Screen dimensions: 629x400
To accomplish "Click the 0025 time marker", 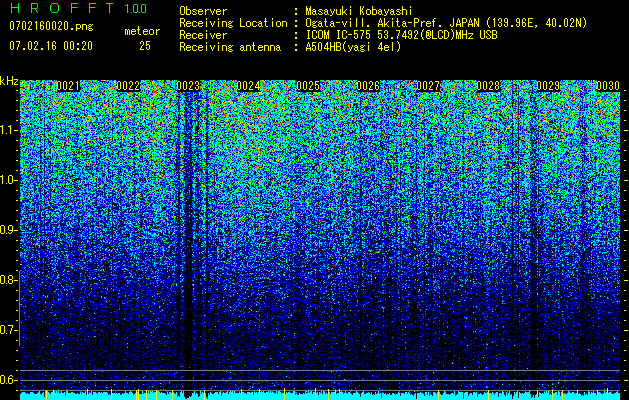I will click(308, 86).
